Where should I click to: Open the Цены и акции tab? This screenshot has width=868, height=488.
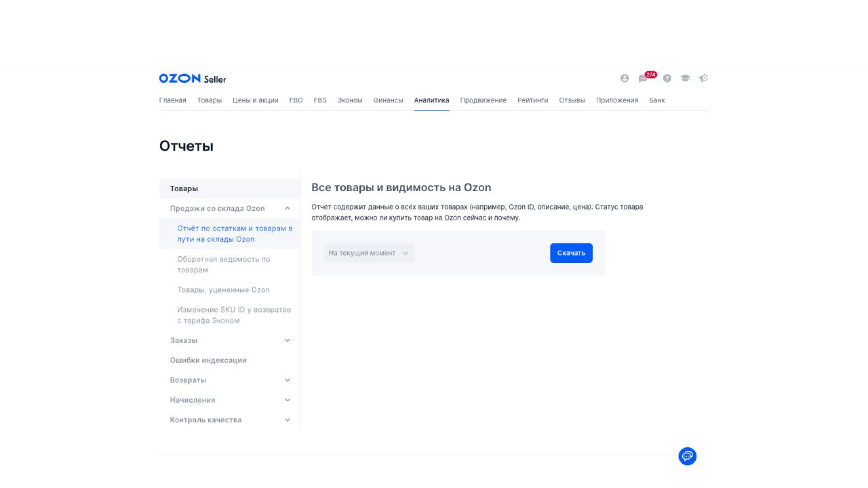coord(255,100)
